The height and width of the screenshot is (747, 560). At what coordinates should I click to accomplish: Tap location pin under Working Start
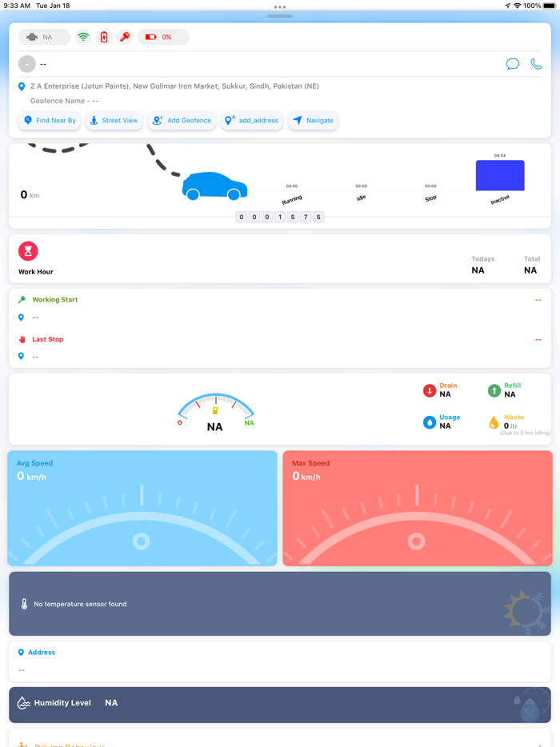pyautogui.click(x=21, y=318)
